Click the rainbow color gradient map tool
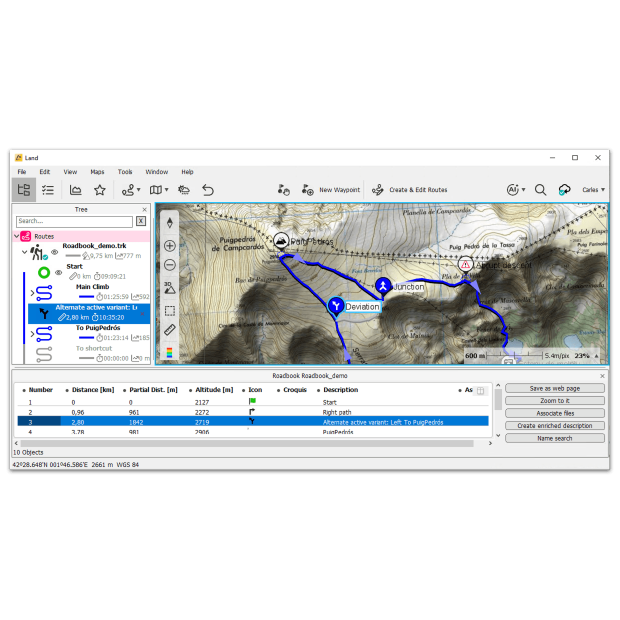The image size is (620, 620). click(x=170, y=353)
